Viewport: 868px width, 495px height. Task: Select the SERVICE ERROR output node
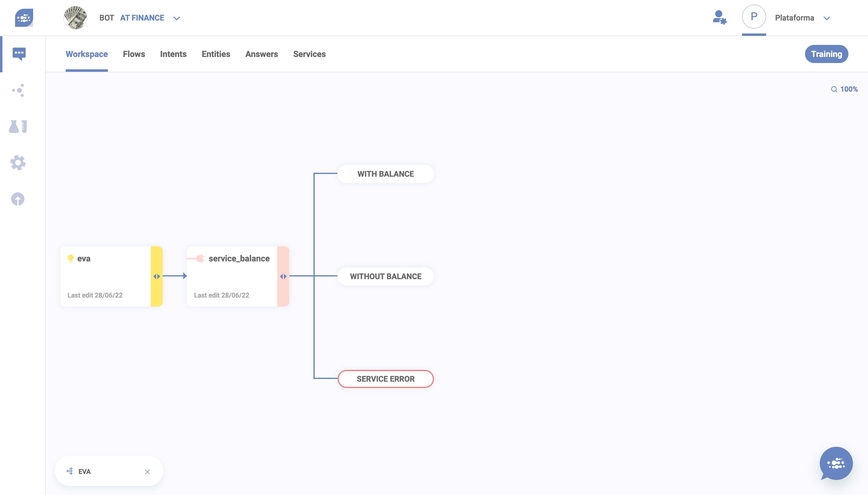(385, 379)
